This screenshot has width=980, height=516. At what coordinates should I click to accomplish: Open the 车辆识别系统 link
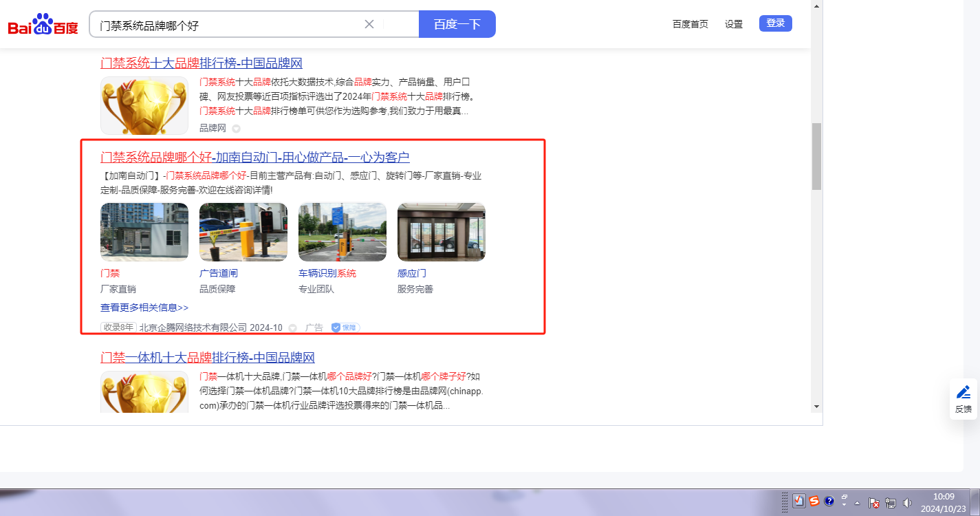point(327,273)
